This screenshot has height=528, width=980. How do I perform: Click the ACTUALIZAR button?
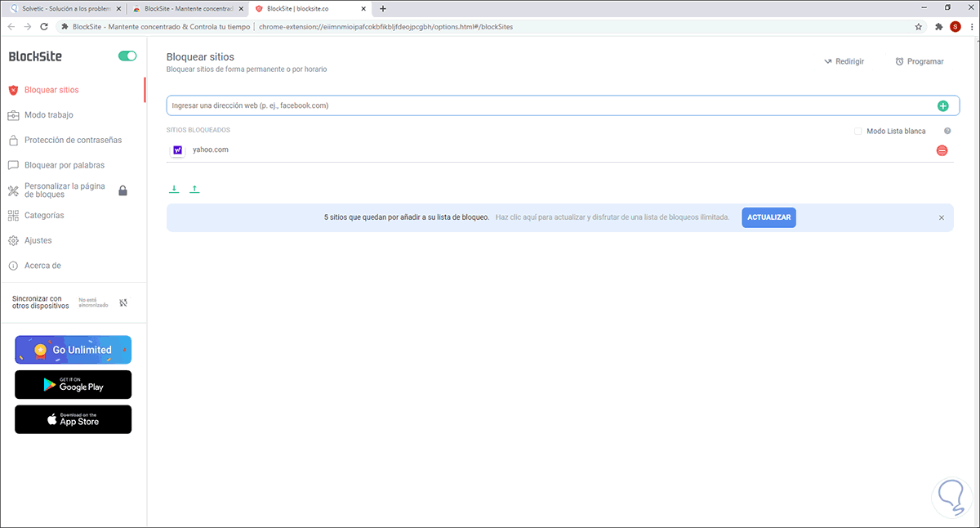(768, 217)
